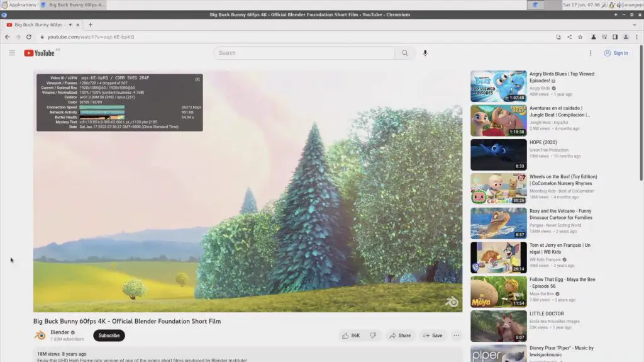The image size is (644, 362).
Task: Start voice search with the microphone icon
Action: click(425, 53)
